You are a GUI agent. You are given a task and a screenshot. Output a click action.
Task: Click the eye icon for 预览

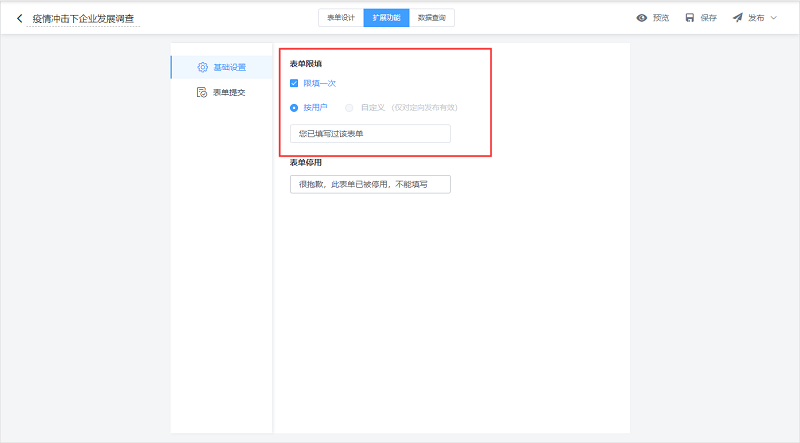(642, 18)
